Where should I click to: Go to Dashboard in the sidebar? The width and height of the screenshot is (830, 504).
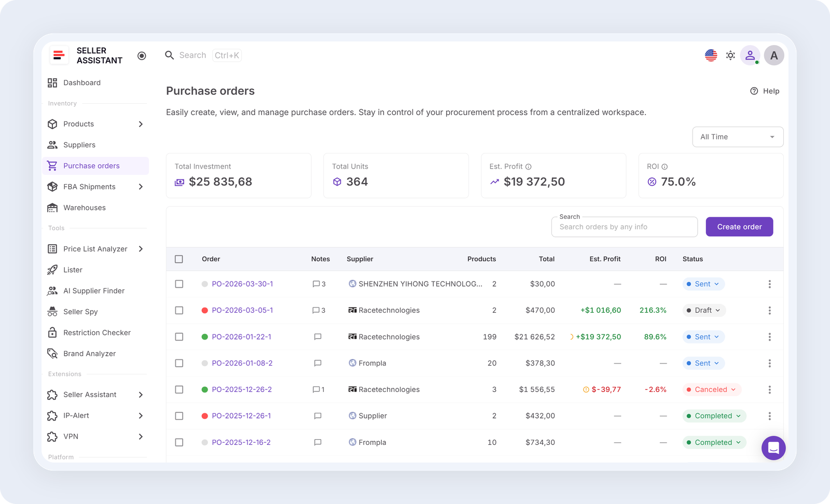[95, 83]
